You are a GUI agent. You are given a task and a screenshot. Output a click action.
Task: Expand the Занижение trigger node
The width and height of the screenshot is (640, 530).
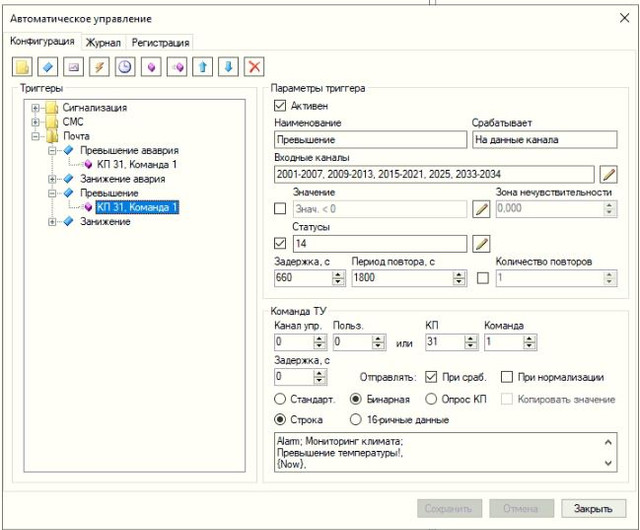[52, 221]
